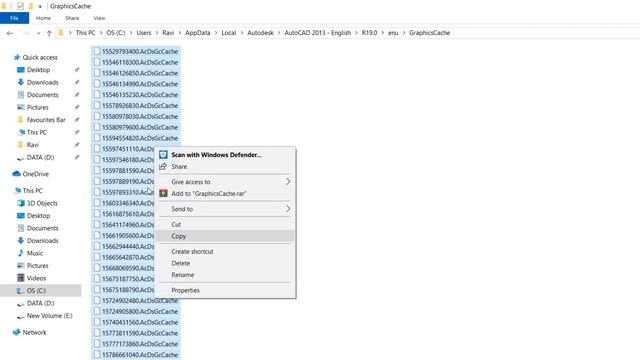Click the Back navigation arrow

(x=10, y=33)
